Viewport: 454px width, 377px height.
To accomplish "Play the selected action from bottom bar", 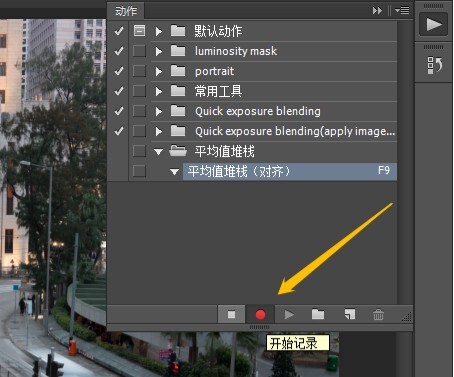I will (289, 314).
